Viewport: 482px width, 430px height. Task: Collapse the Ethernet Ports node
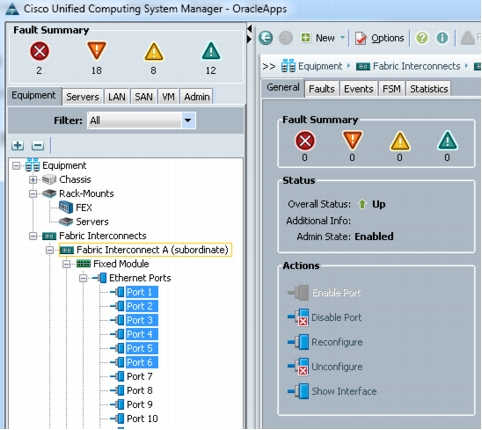click(x=83, y=278)
